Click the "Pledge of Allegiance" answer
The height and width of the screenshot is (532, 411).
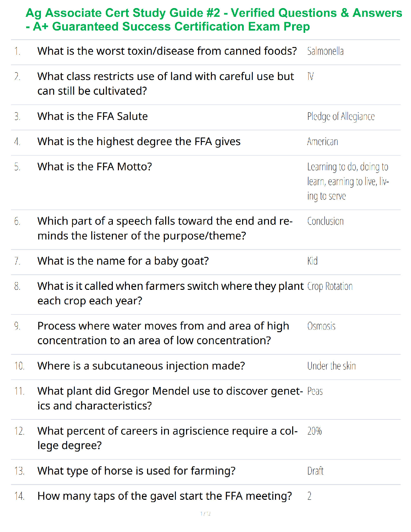click(x=341, y=117)
